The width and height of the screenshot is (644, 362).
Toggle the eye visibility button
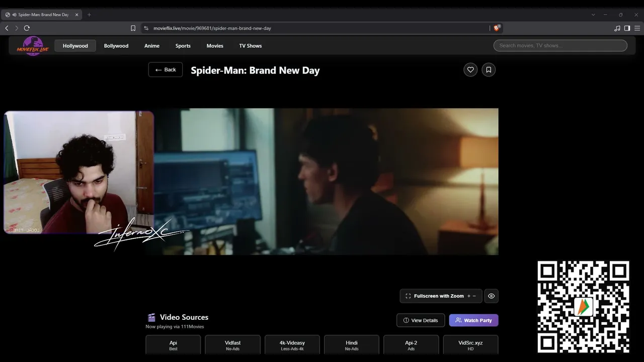(491, 296)
